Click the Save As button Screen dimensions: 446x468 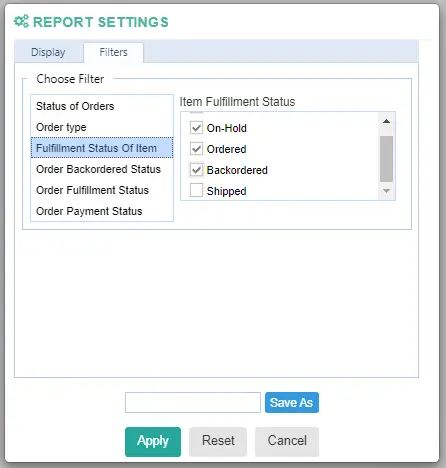[292, 403]
